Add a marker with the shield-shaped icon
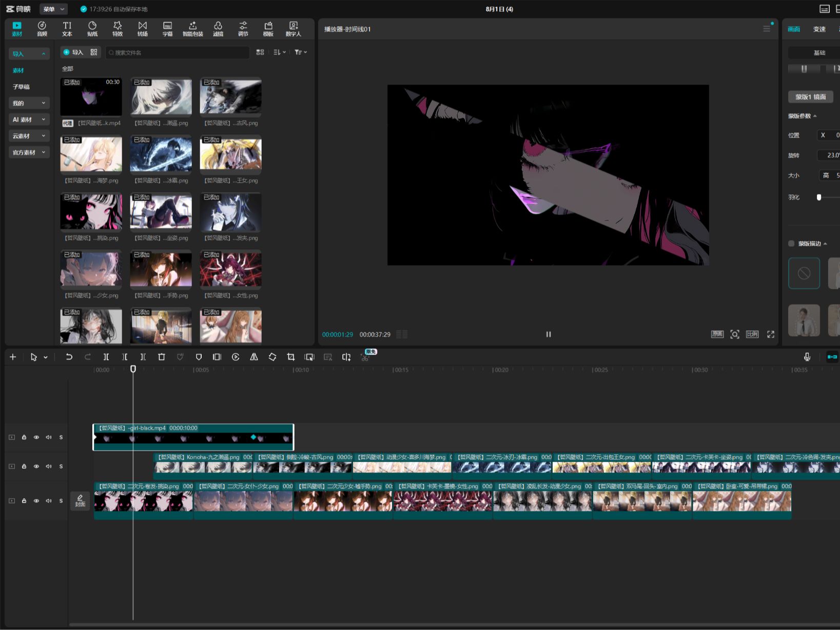Viewport: 840px width, 630px height. coord(199,357)
